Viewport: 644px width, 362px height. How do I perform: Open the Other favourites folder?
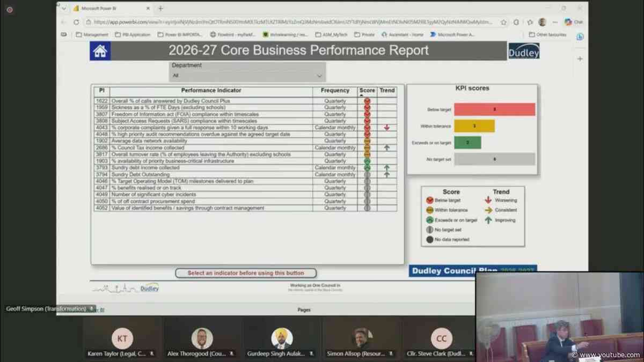[547, 34]
